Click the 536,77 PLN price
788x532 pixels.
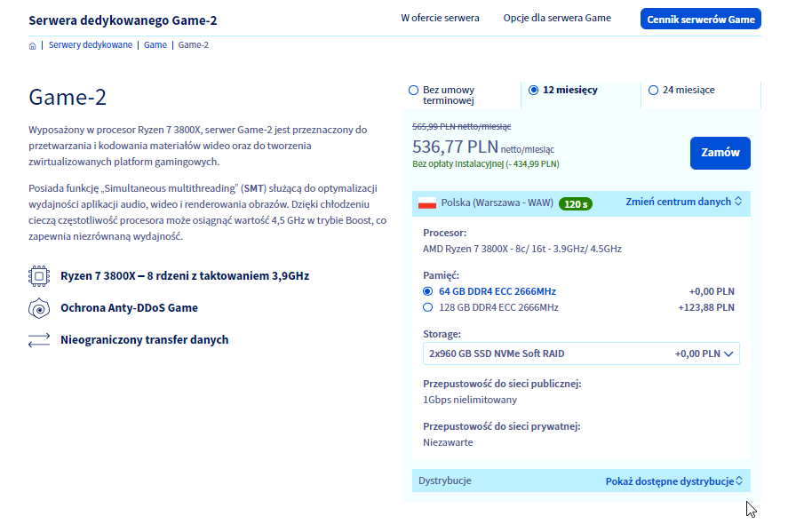(x=456, y=147)
